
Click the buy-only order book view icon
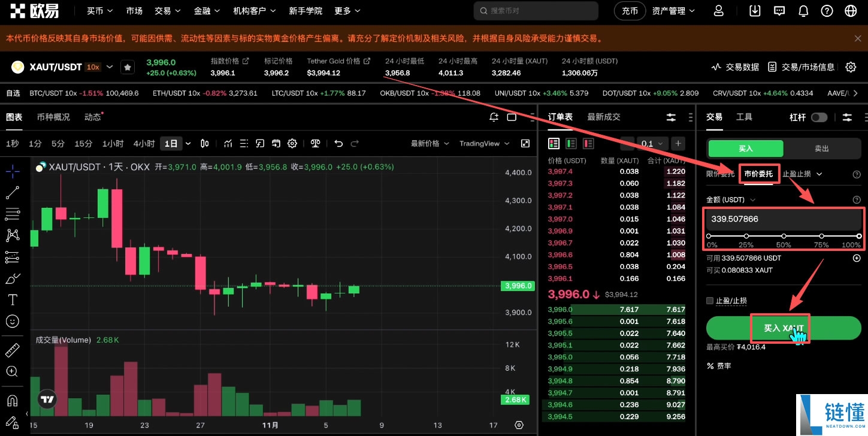pyautogui.click(x=570, y=143)
